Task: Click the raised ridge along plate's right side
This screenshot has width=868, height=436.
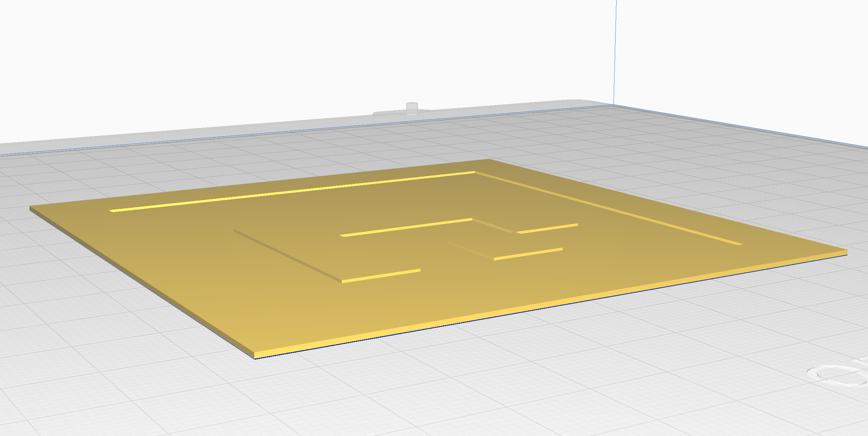Action: click(x=609, y=208)
